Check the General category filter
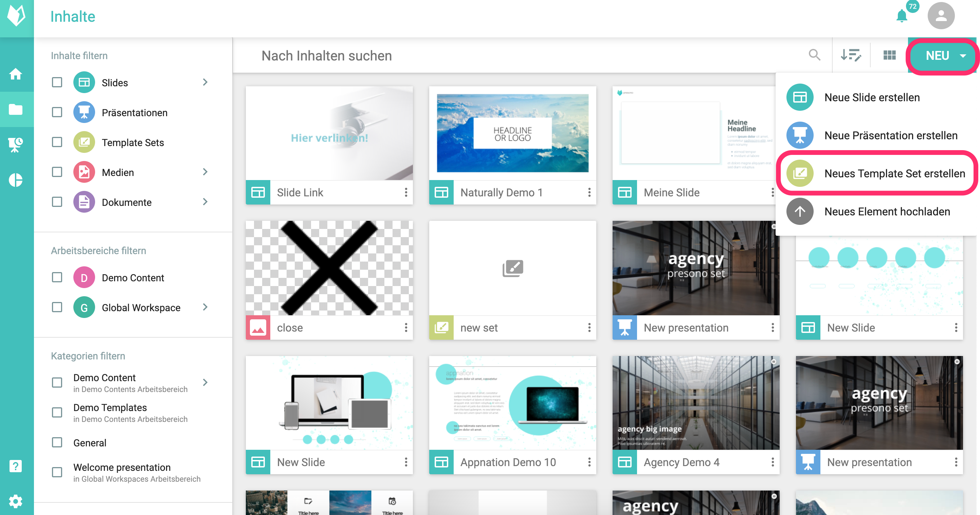 (57, 442)
